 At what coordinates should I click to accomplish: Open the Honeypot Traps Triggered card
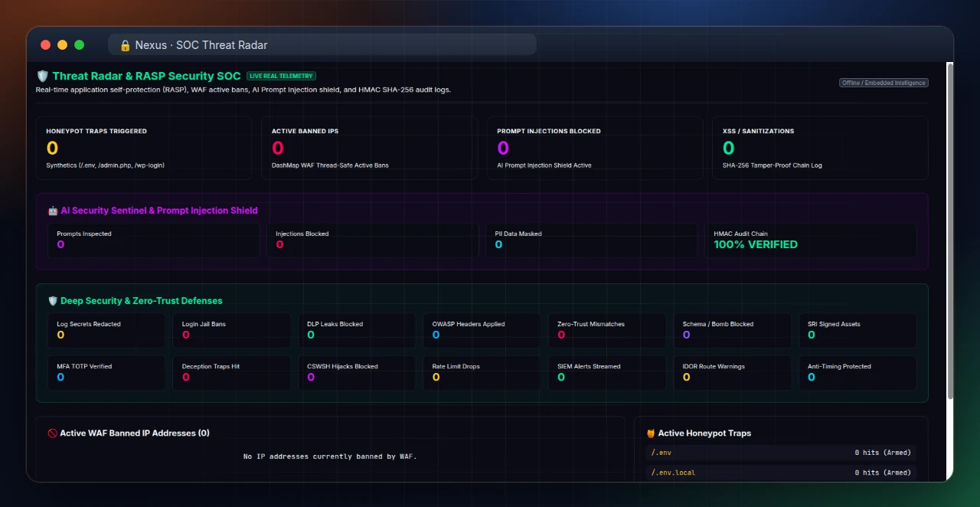point(143,148)
